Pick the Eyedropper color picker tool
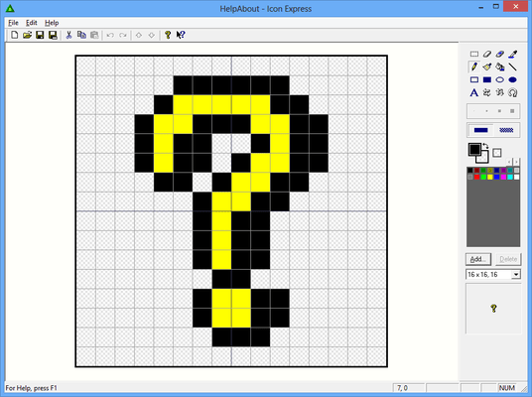Image resolution: width=532 pixels, height=397 pixels. [x=513, y=54]
